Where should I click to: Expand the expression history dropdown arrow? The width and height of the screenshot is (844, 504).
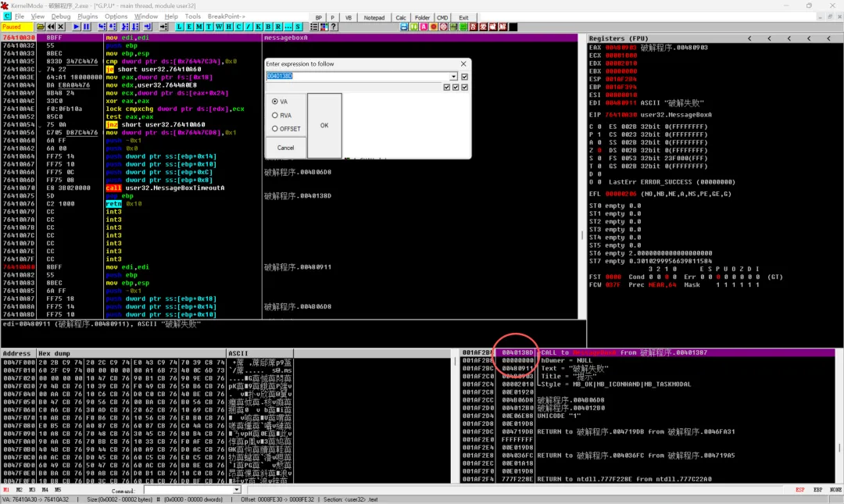click(453, 77)
